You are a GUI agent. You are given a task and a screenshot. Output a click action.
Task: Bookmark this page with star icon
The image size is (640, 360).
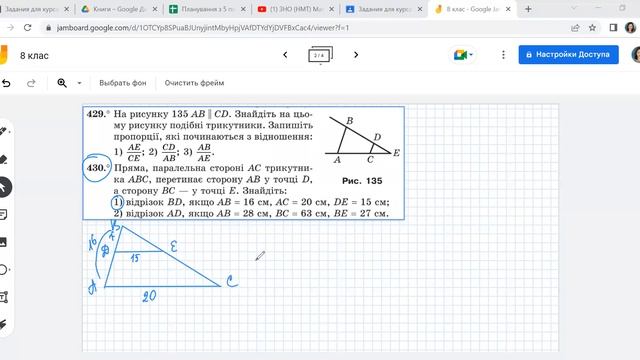592,28
